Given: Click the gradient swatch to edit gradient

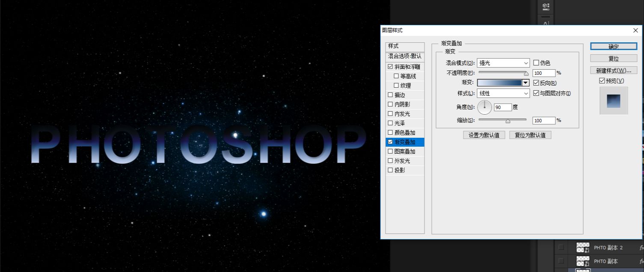Looking at the screenshot, I should tap(500, 83).
